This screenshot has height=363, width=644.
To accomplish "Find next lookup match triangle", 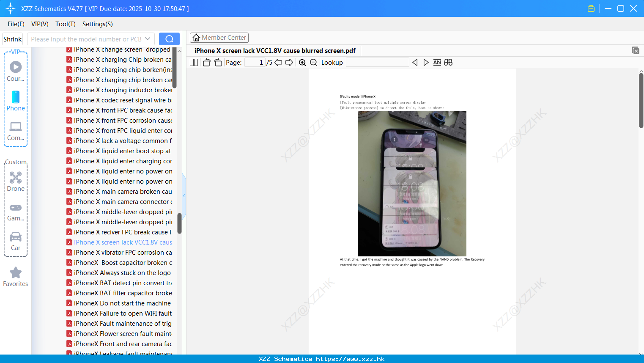I will point(426,63).
